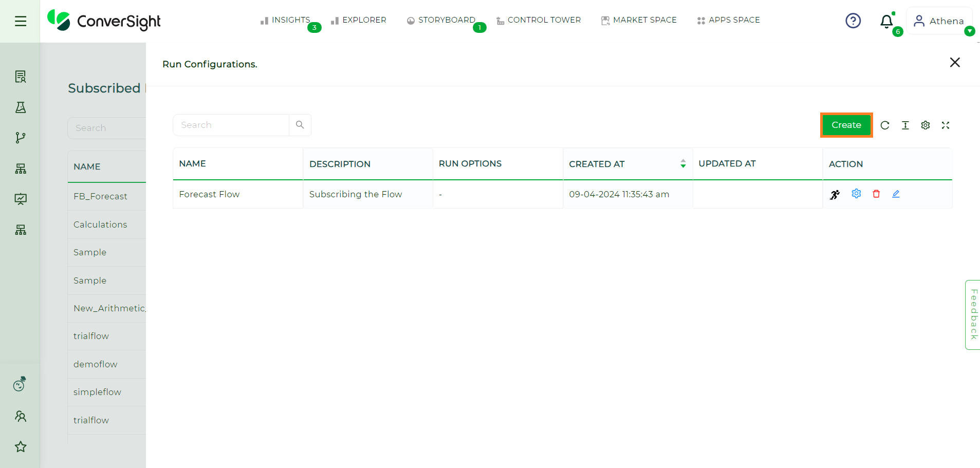The width and height of the screenshot is (980, 468).
Task: Open settings for Forecast Flow row
Action: click(x=856, y=194)
